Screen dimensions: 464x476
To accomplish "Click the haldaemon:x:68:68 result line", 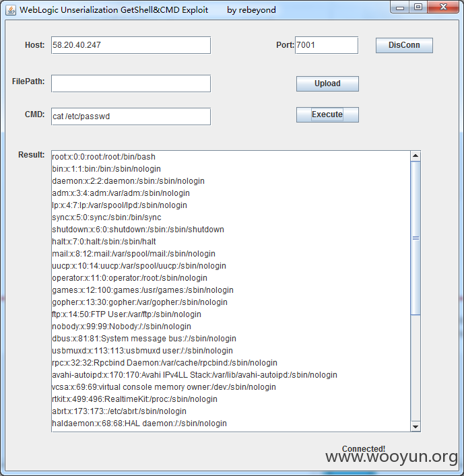I will (139, 423).
